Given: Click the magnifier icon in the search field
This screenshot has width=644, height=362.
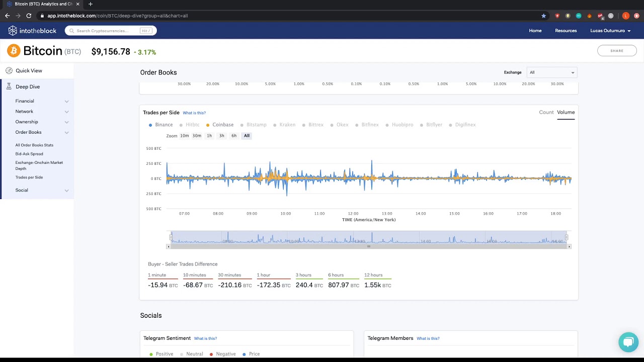Looking at the screenshot, I should [x=72, y=31].
